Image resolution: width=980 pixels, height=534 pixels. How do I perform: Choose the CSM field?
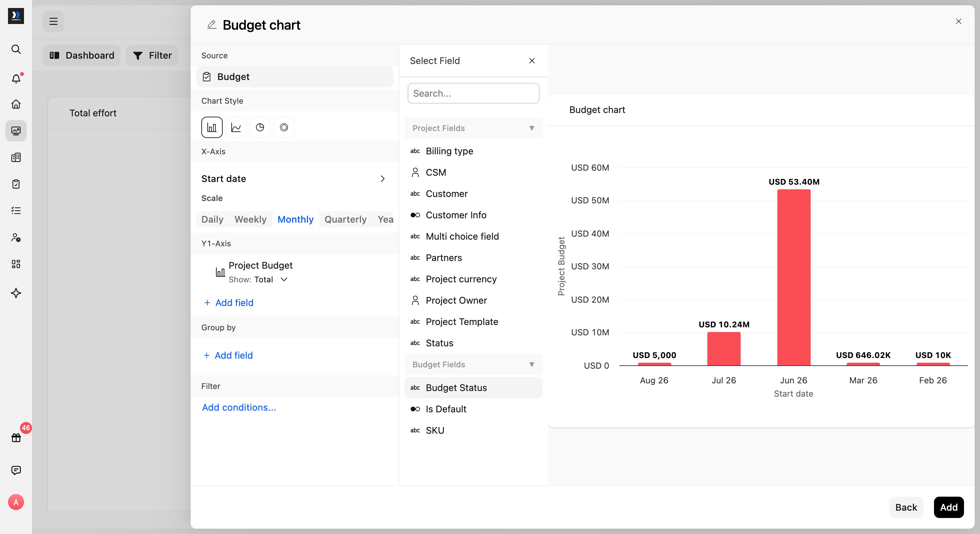coord(474,172)
